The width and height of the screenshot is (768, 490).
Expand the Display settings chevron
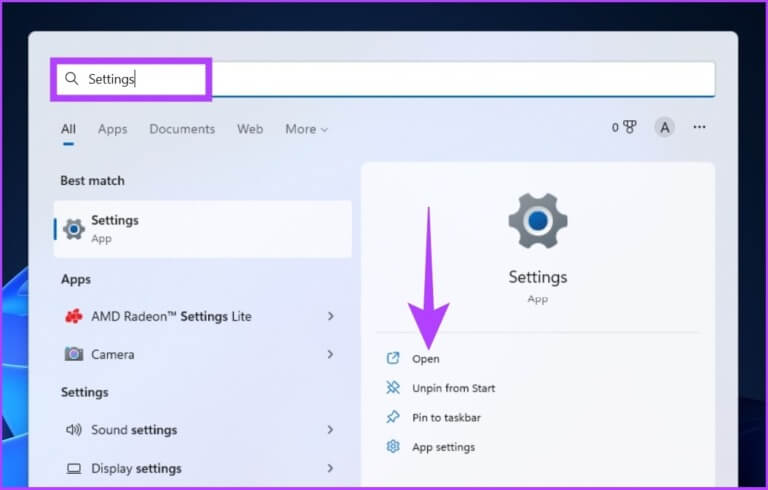331,468
